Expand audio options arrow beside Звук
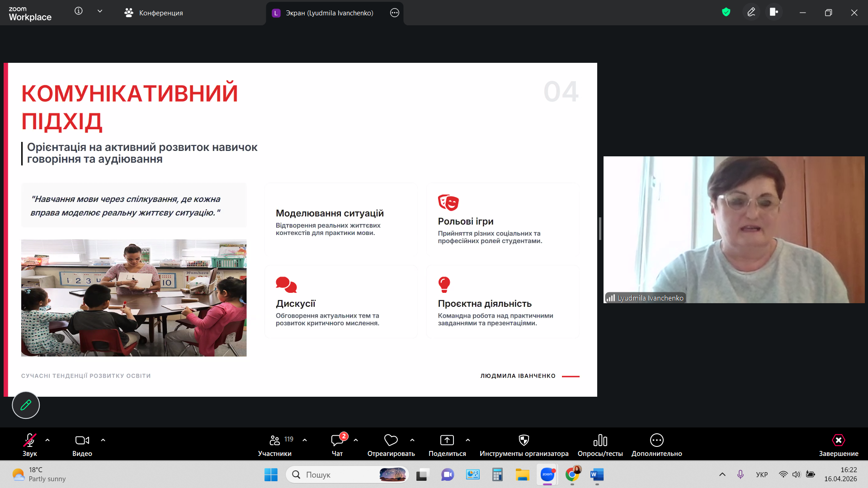Screen dimensions: 868x488 point(47,440)
